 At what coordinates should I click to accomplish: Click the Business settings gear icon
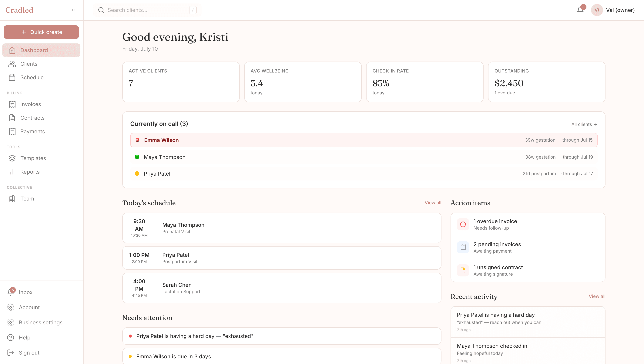pyautogui.click(x=11, y=322)
